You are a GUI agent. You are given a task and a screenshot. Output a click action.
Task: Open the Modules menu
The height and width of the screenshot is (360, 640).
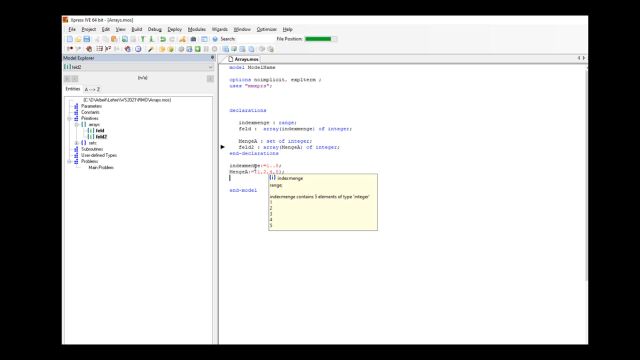coord(197,29)
